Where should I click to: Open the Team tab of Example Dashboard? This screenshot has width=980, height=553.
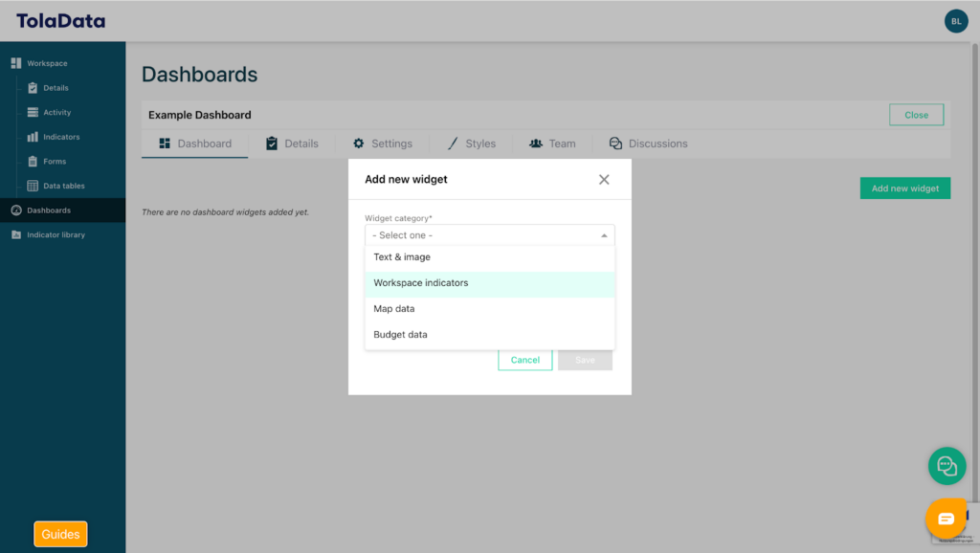point(553,143)
